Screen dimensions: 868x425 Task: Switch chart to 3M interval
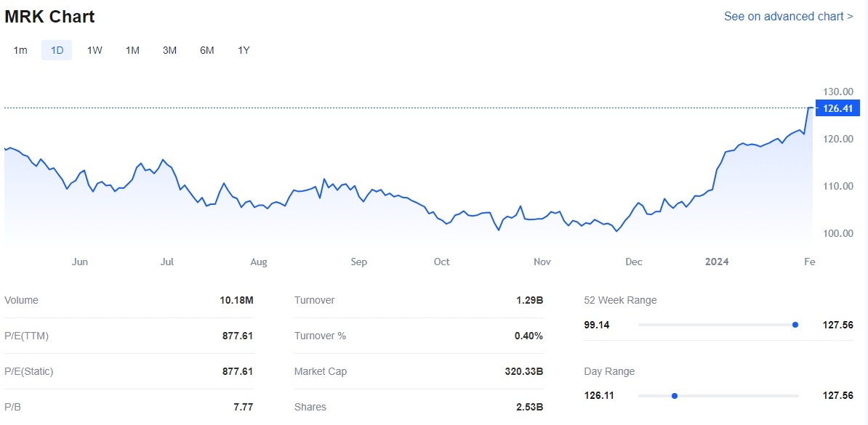(x=169, y=50)
